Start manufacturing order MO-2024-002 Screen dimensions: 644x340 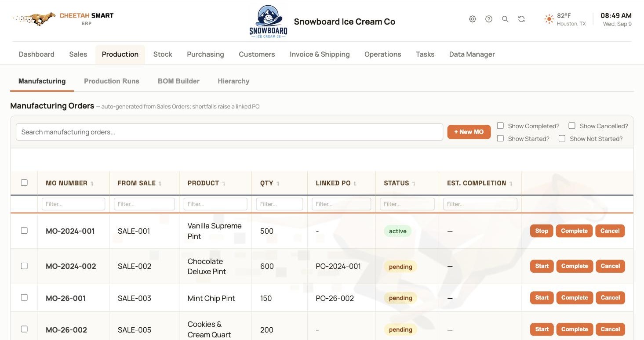[x=542, y=266]
